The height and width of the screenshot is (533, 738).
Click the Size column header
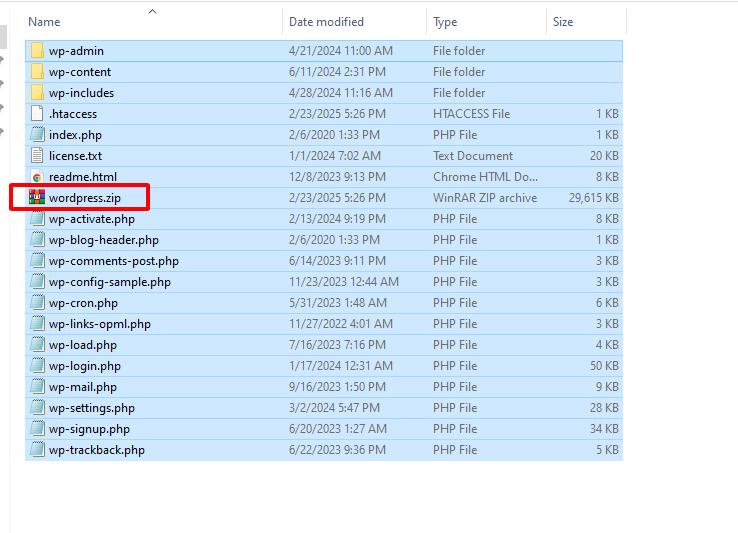[x=563, y=22]
